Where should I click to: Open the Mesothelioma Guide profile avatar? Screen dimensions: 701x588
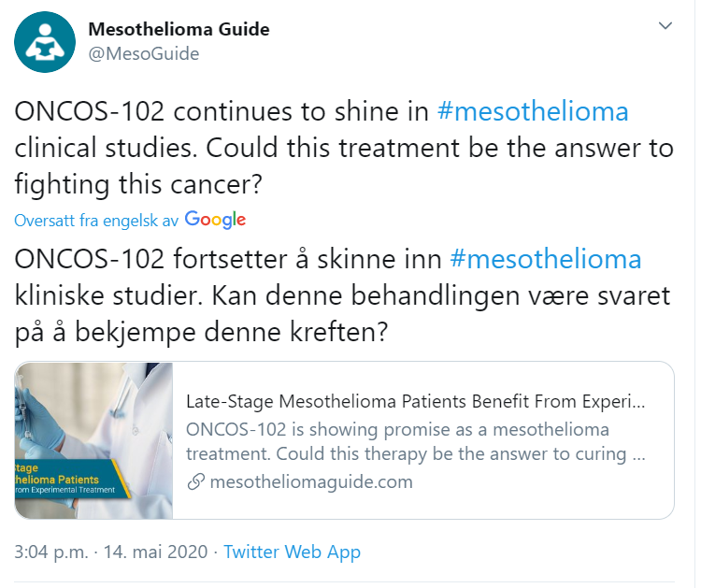click(x=45, y=42)
